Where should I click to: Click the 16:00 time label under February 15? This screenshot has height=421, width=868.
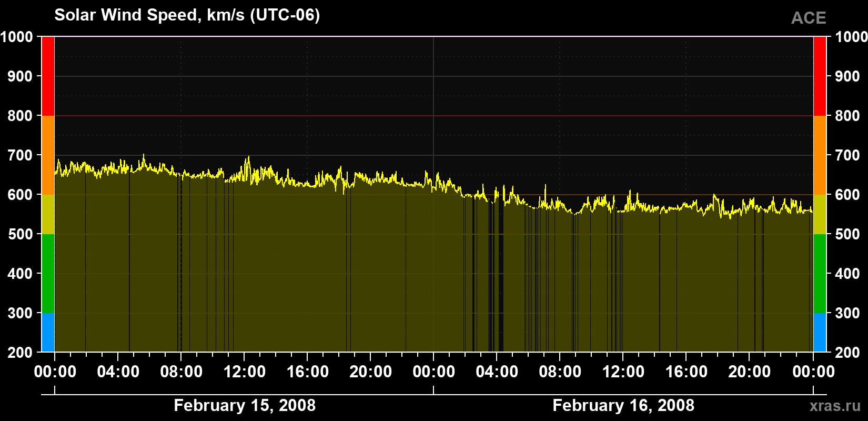[x=307, y=372]
